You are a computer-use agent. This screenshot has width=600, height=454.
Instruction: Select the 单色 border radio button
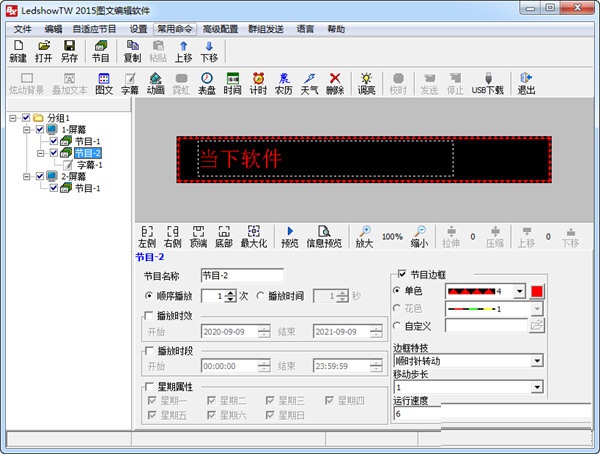[397, 291]
